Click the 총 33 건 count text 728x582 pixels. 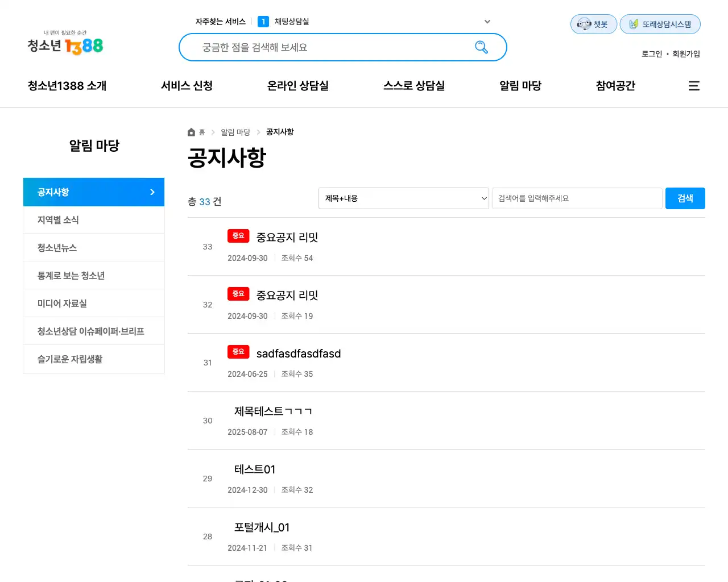click(x=205, y=202)
